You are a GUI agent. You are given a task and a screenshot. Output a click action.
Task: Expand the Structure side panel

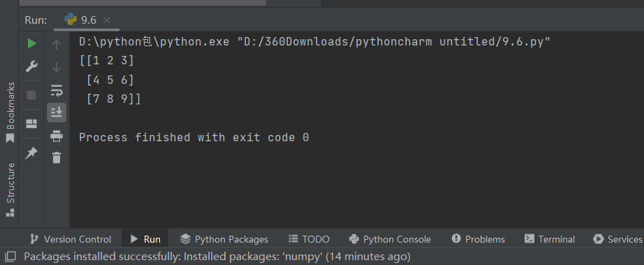click(x=10, y=189)
